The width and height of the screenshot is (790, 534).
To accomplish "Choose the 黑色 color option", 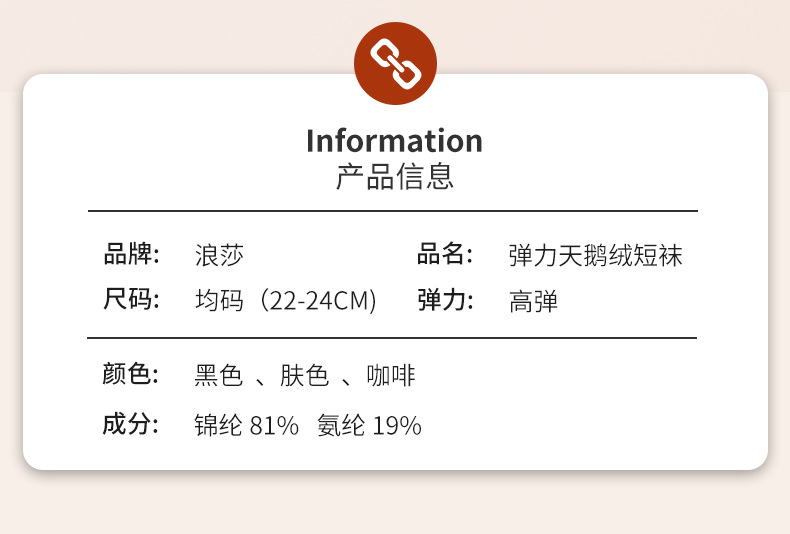I will tap(219, 376).
